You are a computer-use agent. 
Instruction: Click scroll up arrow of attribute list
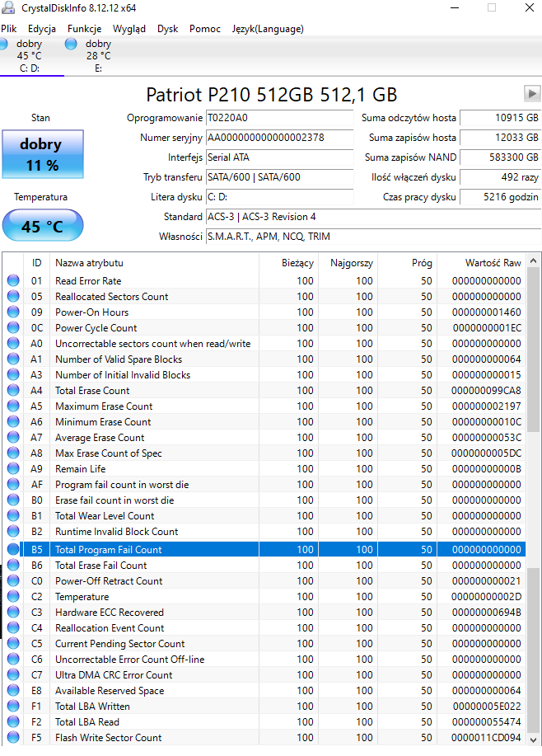click(x=533, y=261)
